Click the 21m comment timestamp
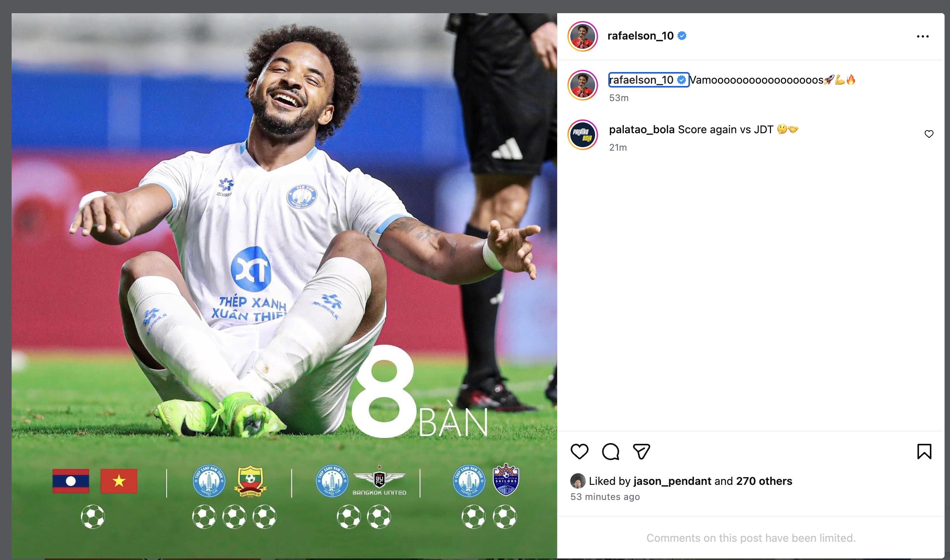 click(x=618, y=148)
